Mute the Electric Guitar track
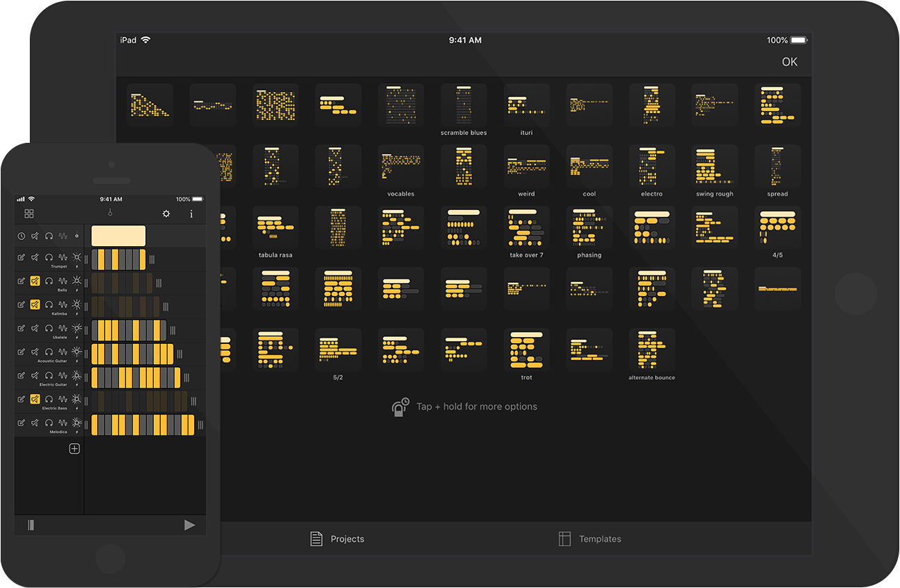 pos(35,375)
